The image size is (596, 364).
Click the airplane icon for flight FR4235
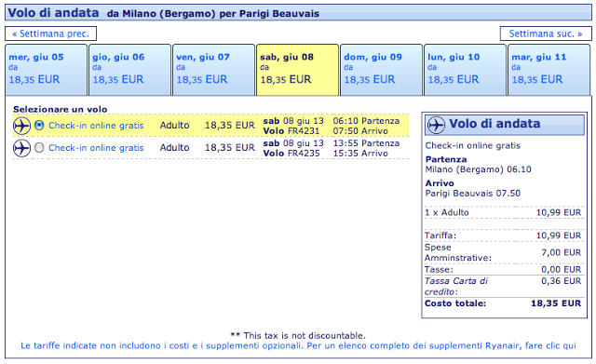[x=21, y=148]
